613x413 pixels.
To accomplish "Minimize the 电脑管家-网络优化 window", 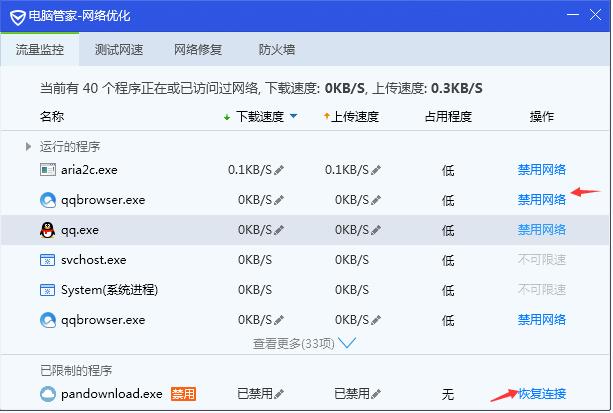I will click(x=573, y=15).
